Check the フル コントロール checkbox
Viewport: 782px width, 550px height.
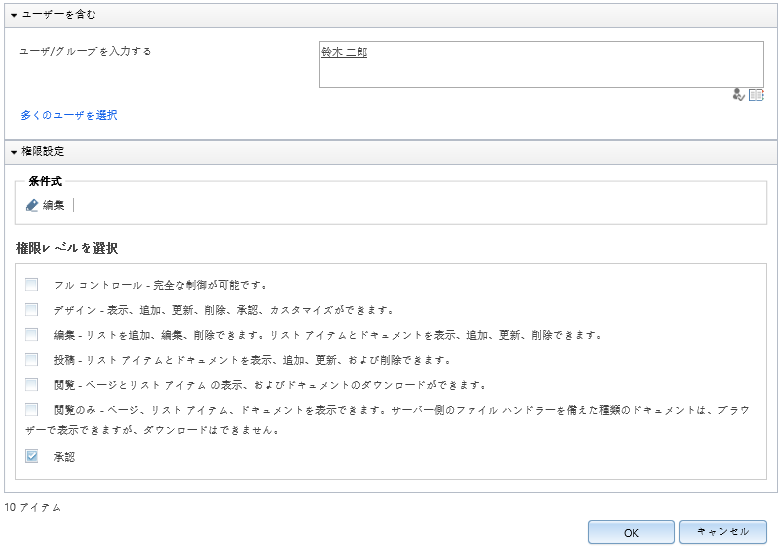31,285
